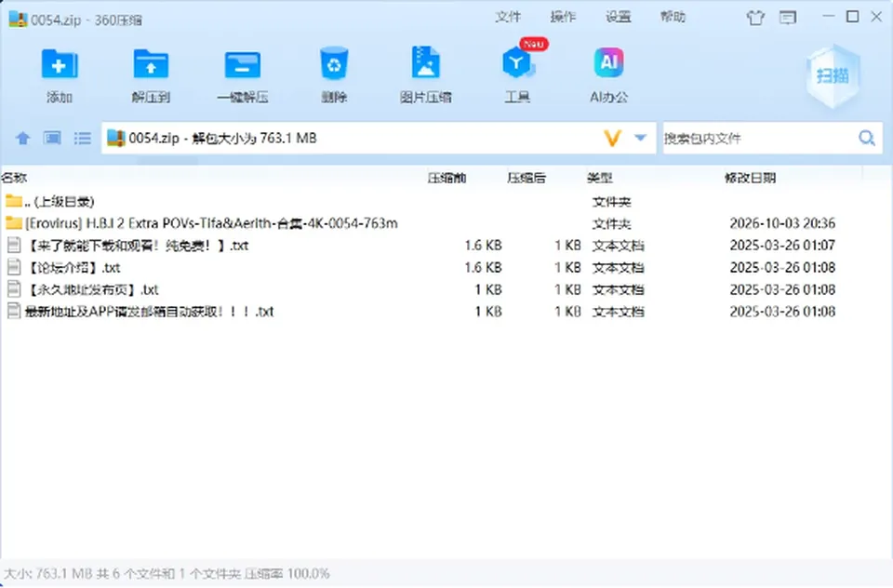Select the [Erovirus] H.B.I 2 Extra POVs folder
This screenshot has width=893, height=588.
(446, 223)
